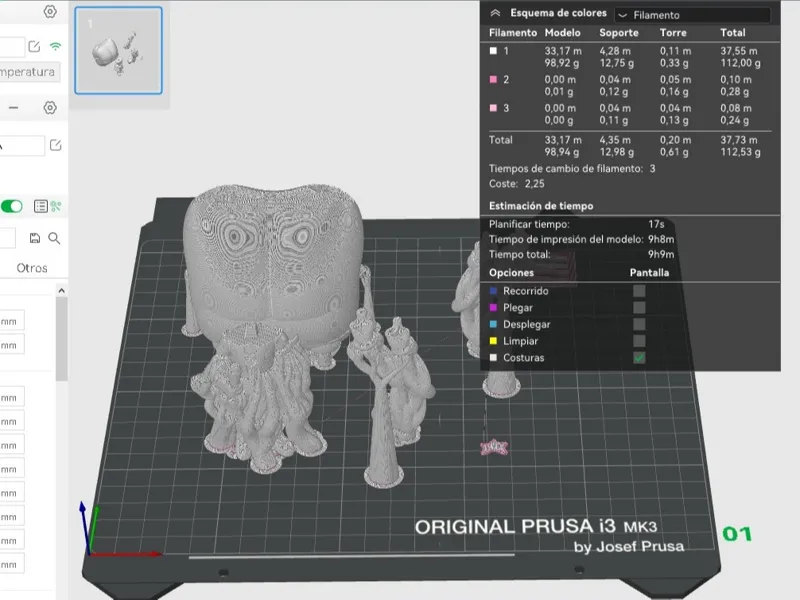
Task: Open the settings list compare icon
Action: point(41,206)
